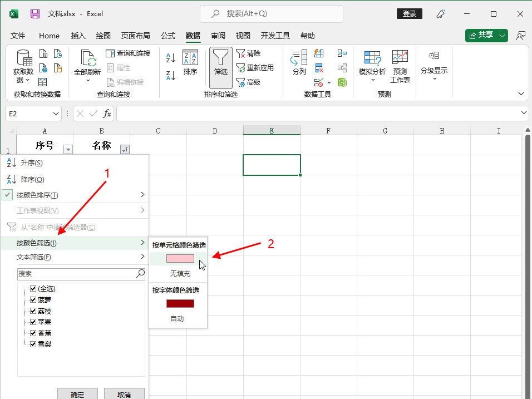Expand the Name Box dropdown arrow
This screenshot has width=532, height=399.
(56, 114)
